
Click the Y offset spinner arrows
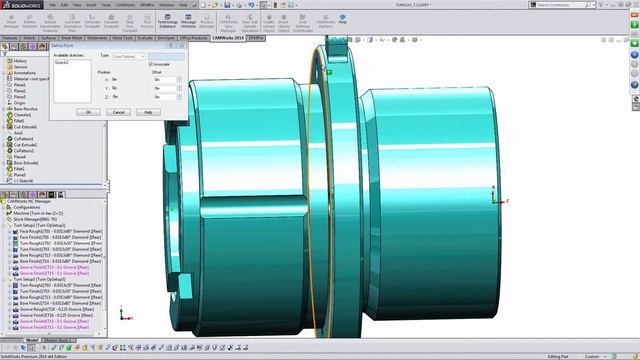pos(179,88)
